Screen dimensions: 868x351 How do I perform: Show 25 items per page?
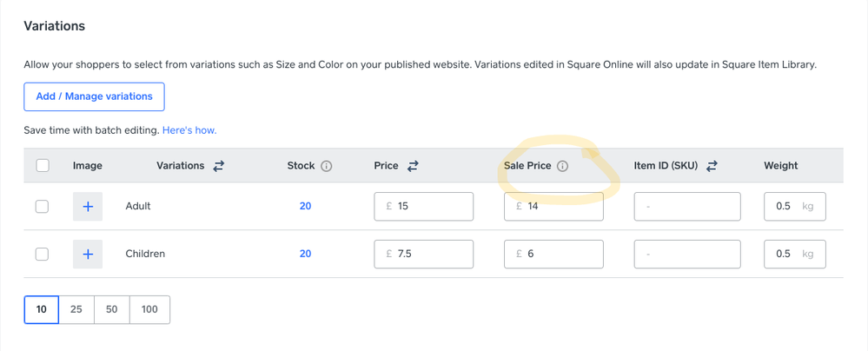tap(76, 309)
